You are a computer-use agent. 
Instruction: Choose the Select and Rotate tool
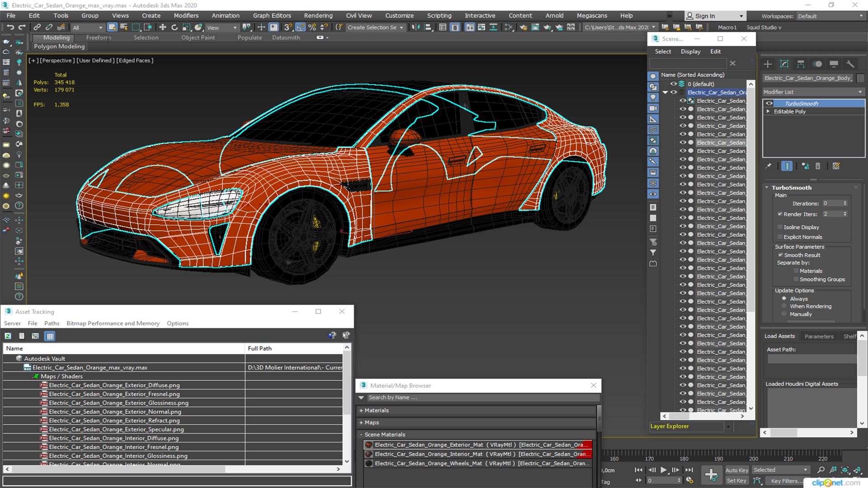coord(175,27)
